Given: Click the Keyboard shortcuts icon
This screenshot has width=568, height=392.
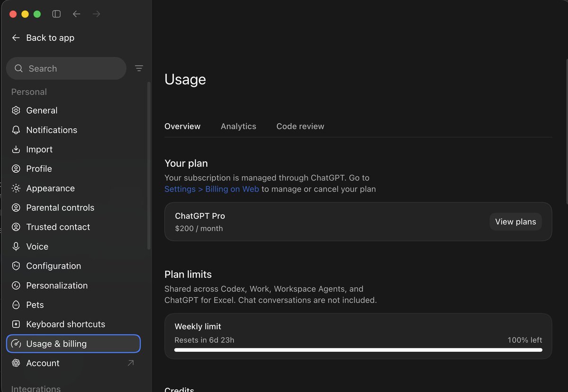Looking at the screenshot, I should point(16,324).
